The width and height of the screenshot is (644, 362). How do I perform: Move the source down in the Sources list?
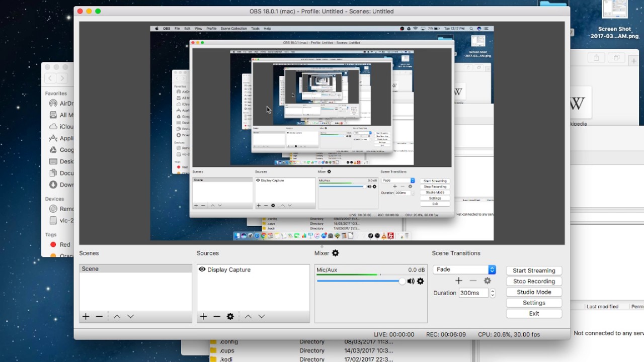coord(262,316)
